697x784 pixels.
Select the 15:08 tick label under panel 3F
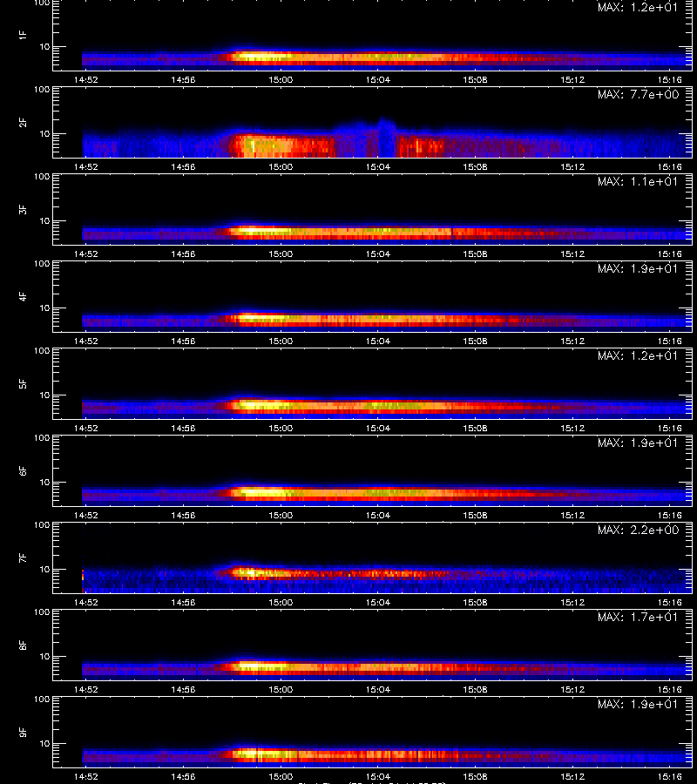(x=475, y=253)
